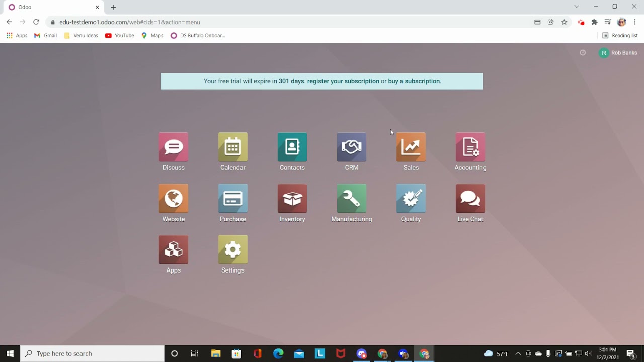
Task: Open the Gmail bookmark
Action: pyautogui.click(x=45, y=36)
